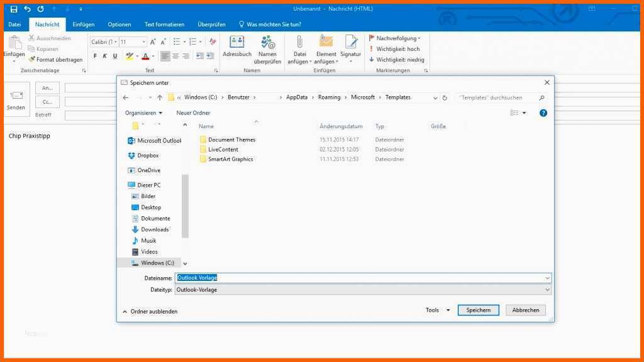
Task: Align text right
Action: [186, 56]
